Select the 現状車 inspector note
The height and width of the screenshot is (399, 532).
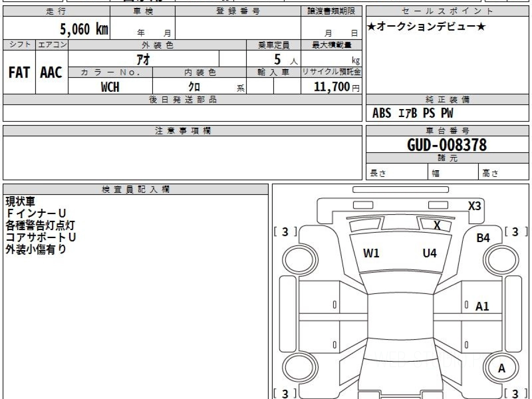20,202
